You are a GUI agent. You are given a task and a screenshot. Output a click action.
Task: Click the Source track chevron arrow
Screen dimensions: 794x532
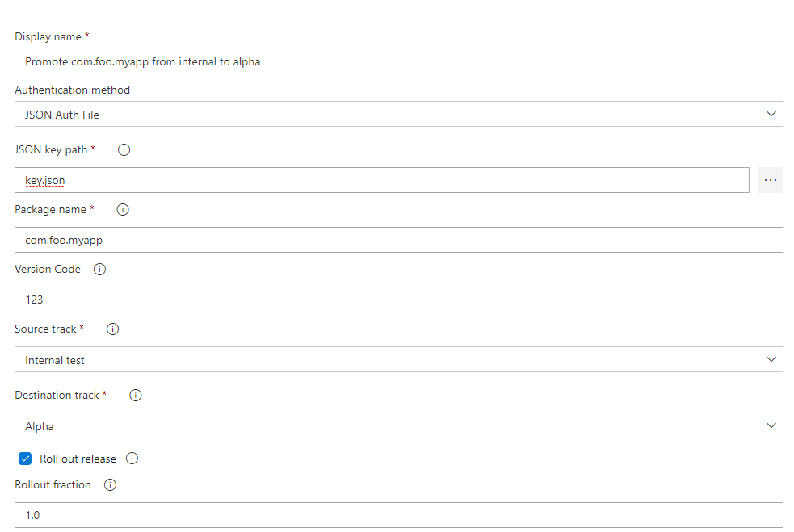click(771, 359)
